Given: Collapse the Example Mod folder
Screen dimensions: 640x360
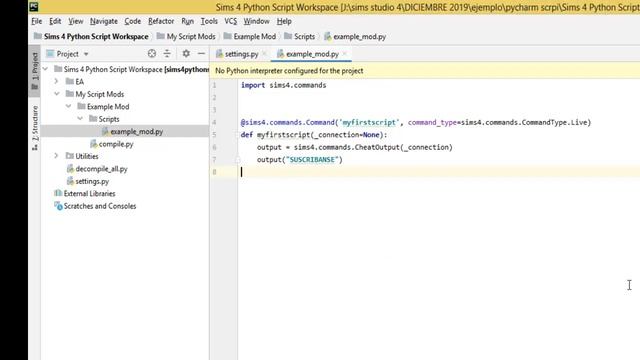Looking at the screenshot, I should [x=68, y=107].
